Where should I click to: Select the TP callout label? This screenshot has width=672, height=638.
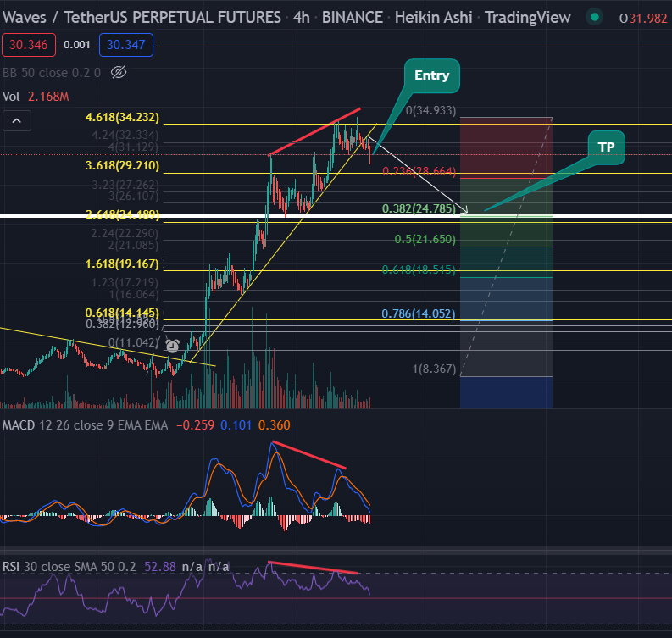[607, 147]
